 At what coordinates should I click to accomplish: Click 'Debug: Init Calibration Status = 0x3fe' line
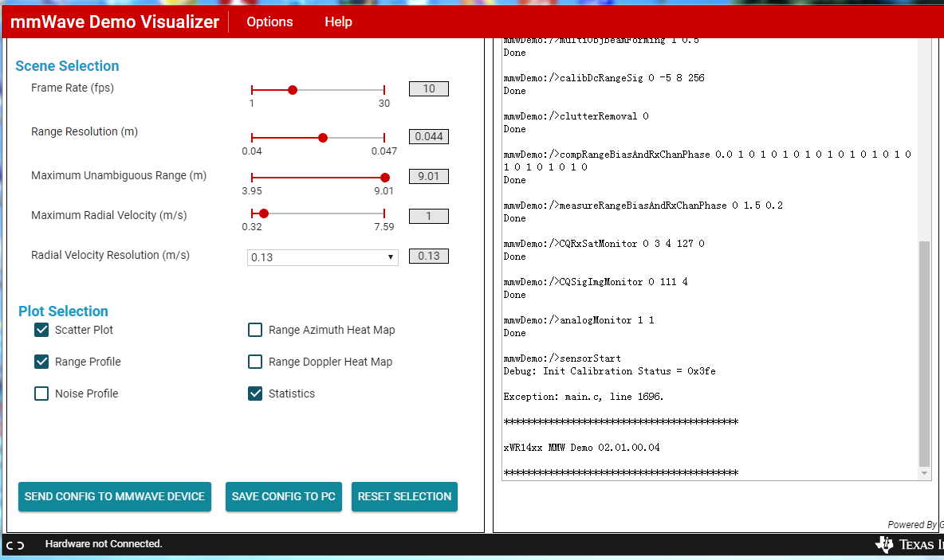(609, 371)
